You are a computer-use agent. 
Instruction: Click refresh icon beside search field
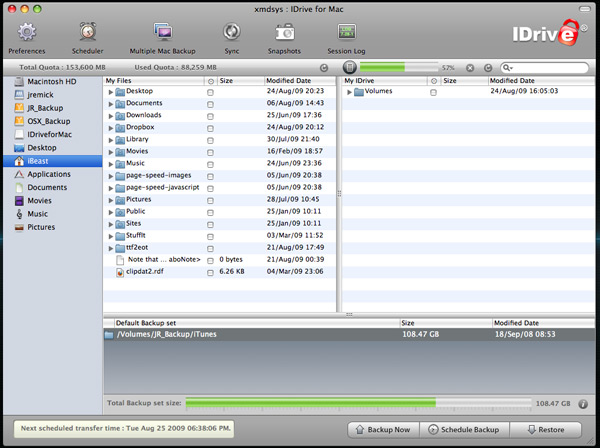[488, 68]
